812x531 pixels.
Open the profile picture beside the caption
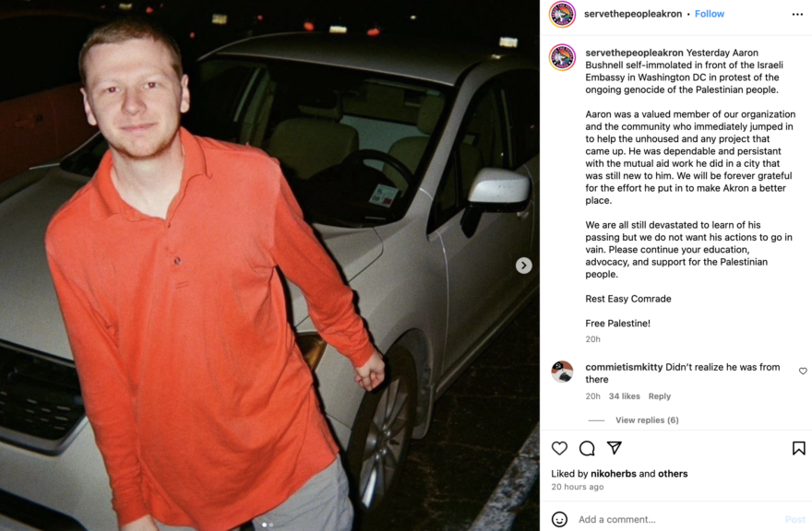[x=562, y=57]
